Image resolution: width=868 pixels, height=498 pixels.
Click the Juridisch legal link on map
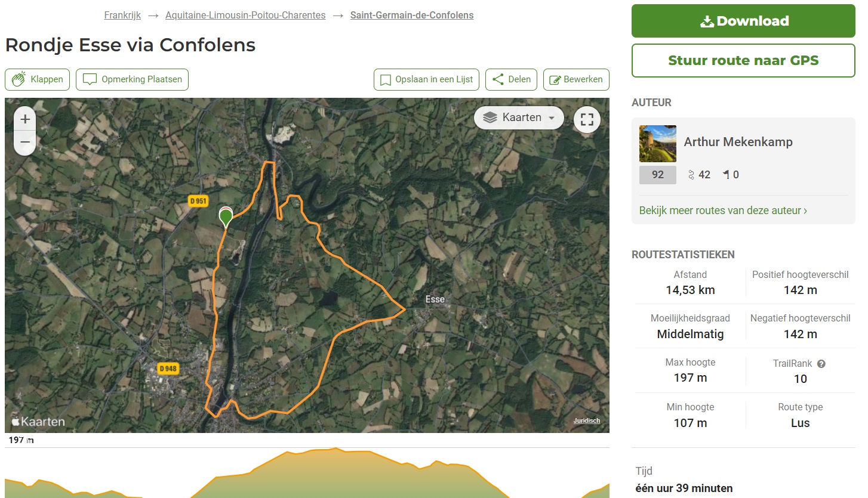pyautogui.click(x=587, y=421)
